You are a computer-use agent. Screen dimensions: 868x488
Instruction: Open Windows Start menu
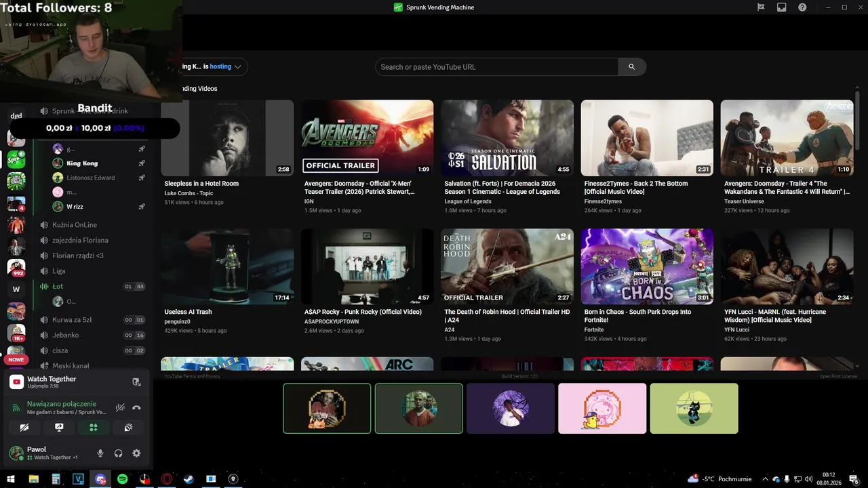click(11, 479)
